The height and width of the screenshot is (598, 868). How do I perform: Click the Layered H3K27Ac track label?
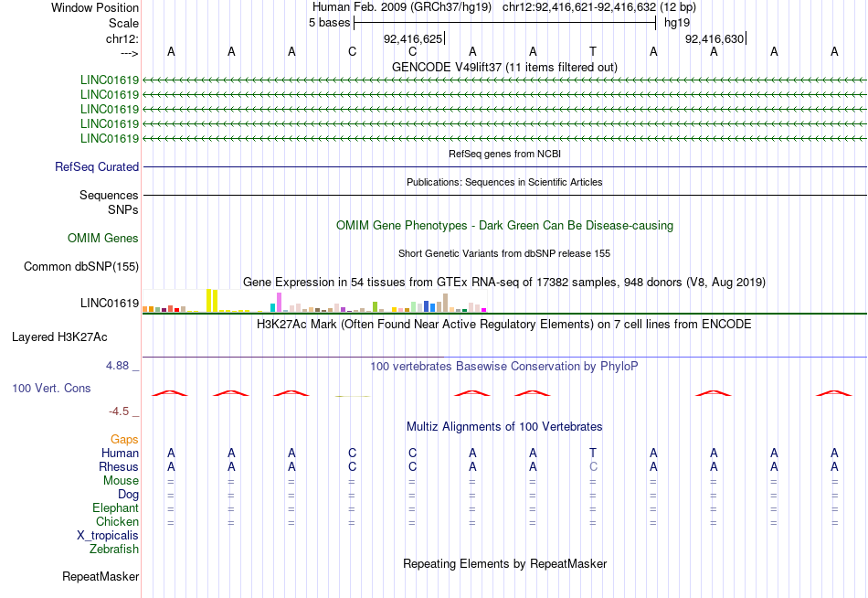pos(59,337)
